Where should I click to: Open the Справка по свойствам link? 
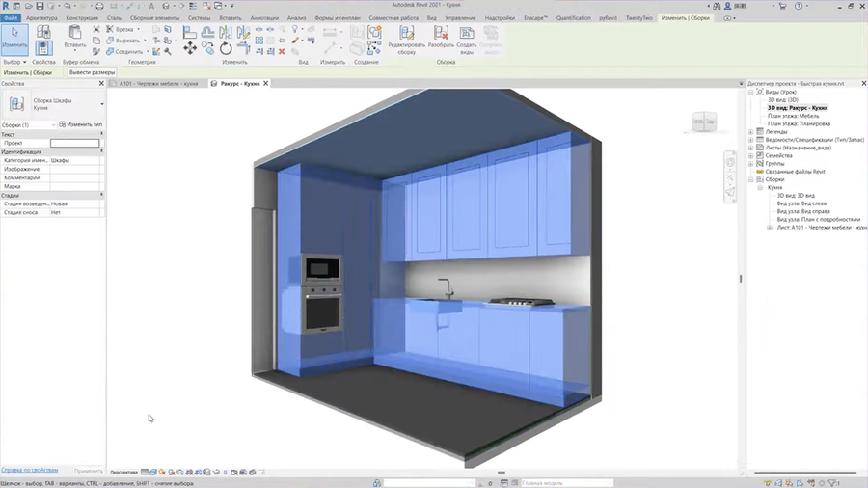(x=29, y=470)
